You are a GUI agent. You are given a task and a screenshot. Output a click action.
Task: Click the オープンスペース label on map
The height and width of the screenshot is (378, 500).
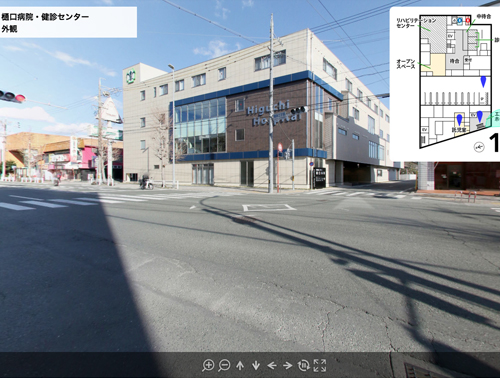(406, 64)
